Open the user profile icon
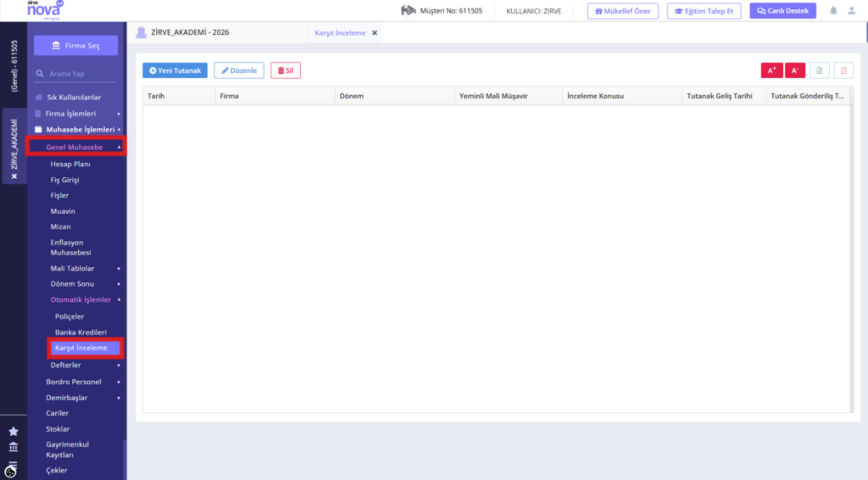This screenshot has height=480, width=868. tap(851, 10)
